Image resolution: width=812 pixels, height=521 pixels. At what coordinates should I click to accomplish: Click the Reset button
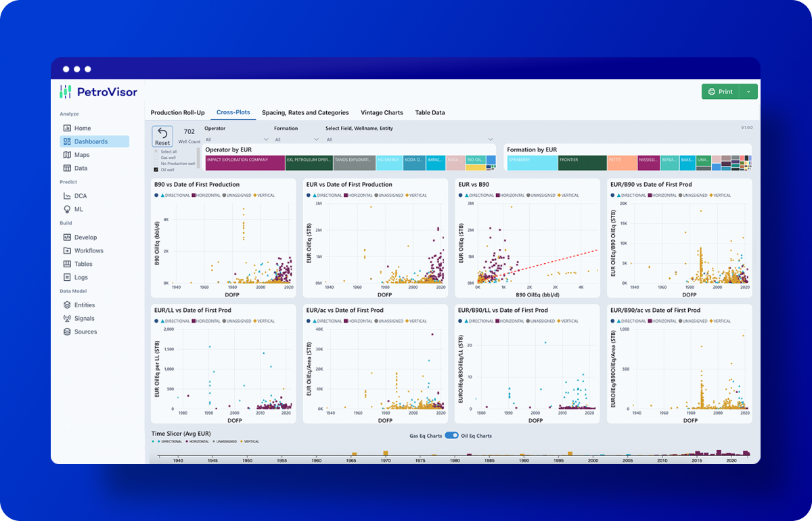[162, 136]
